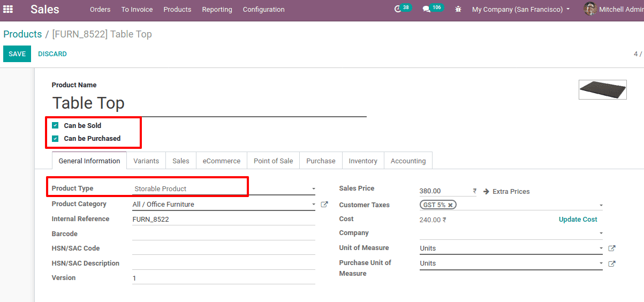Click the Mitchell Admin user name
Screen dimensions: 644x302
click(x=621, y=9)
